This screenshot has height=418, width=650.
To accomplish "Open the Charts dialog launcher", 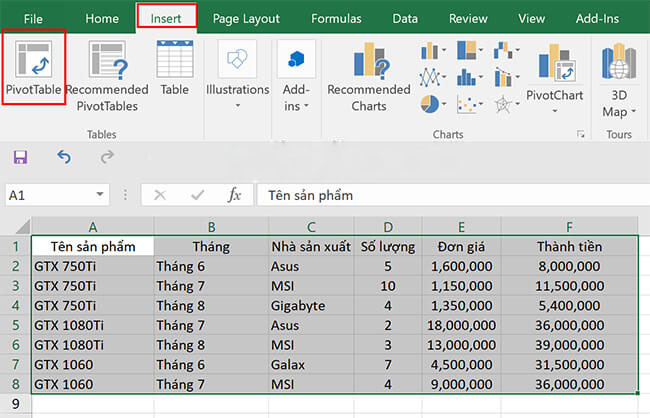I will click(x=581, y=134).
